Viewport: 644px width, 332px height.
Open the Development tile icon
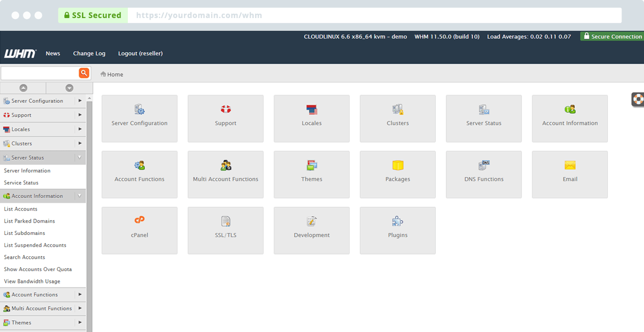(312, 221)
